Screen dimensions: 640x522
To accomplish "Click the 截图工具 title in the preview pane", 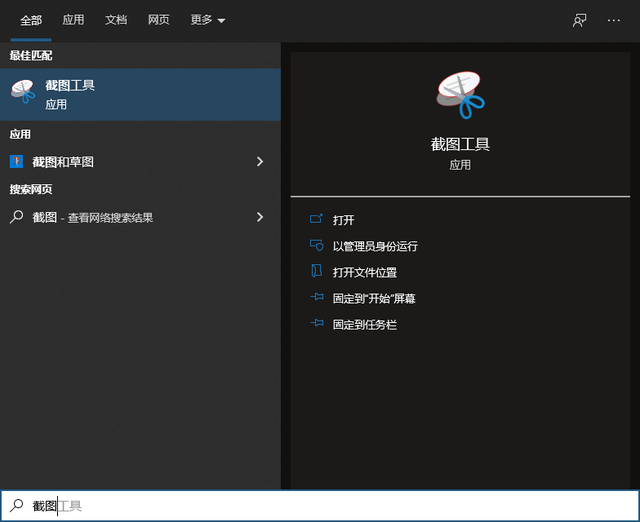I will click(460, 144).
